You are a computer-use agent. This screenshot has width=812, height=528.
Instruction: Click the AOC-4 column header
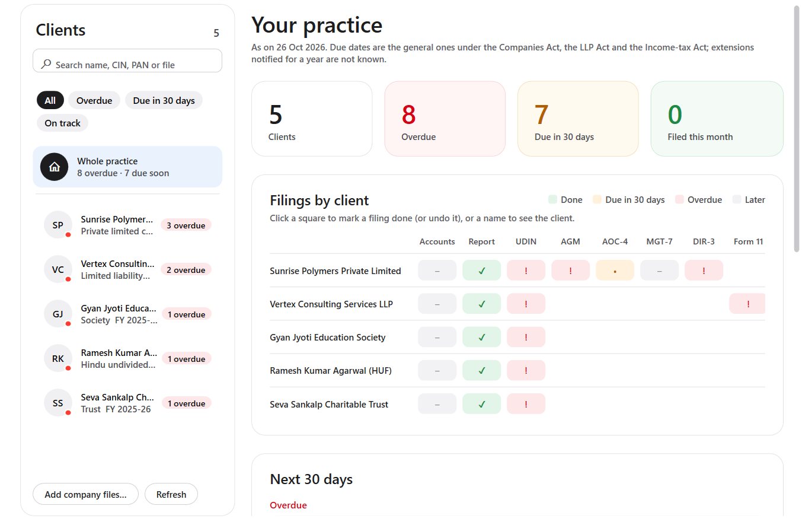(x=615, y=241)
